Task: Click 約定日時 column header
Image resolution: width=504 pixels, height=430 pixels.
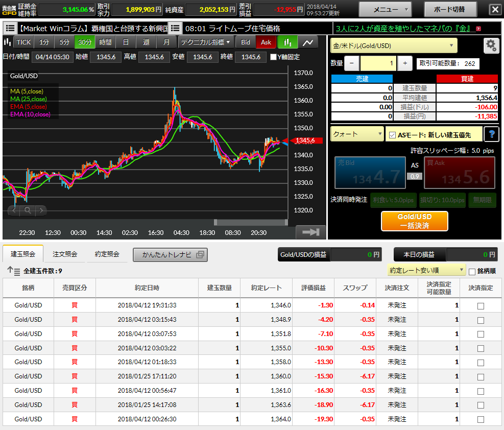Action: click(x=147, y=288)
